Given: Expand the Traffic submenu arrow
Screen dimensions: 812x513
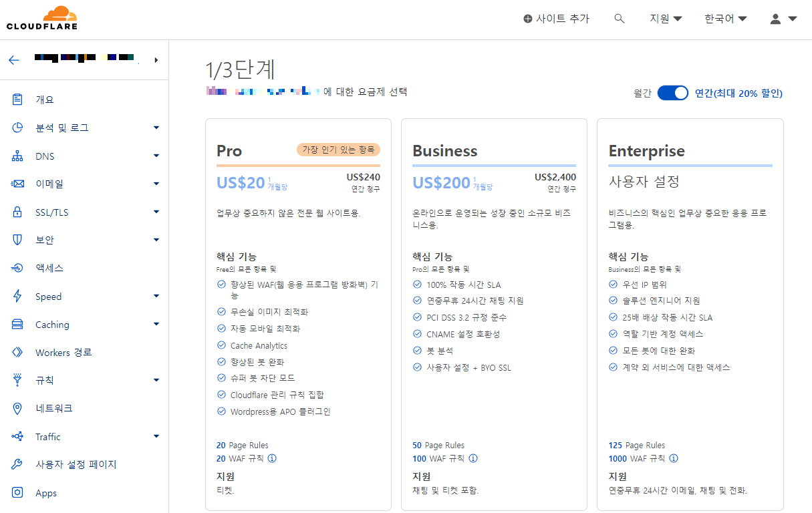Looking at the screenshot, I should 156,437.
